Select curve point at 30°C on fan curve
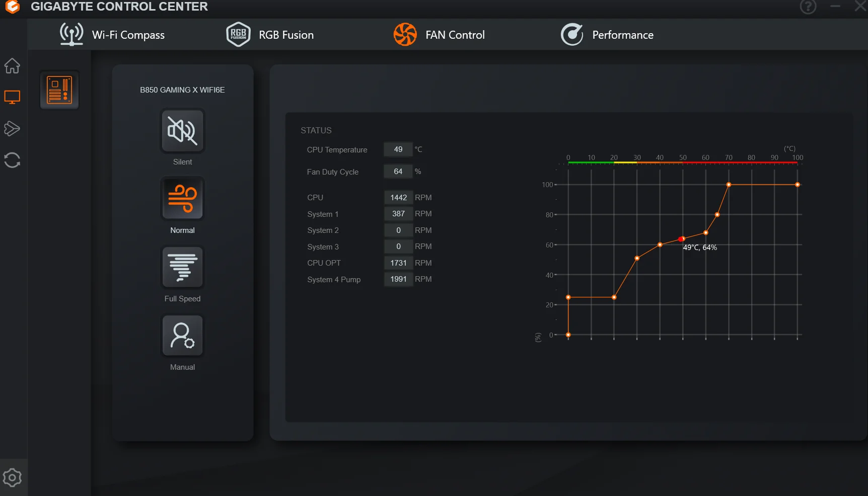 pos(637,259)
